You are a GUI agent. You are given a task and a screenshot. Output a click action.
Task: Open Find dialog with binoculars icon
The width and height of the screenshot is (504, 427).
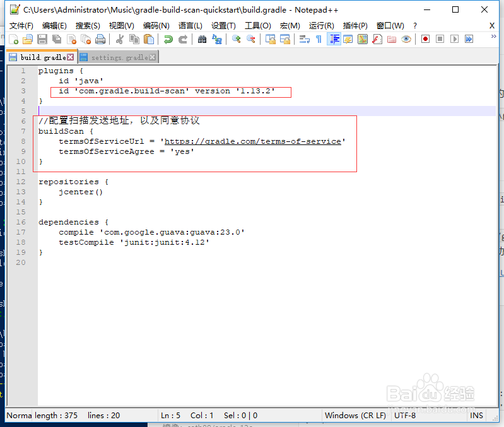[202, 39]
